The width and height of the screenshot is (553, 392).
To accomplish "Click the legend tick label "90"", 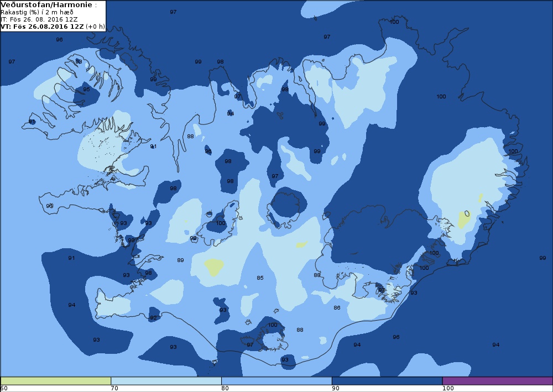I will [x=336, y=389].
